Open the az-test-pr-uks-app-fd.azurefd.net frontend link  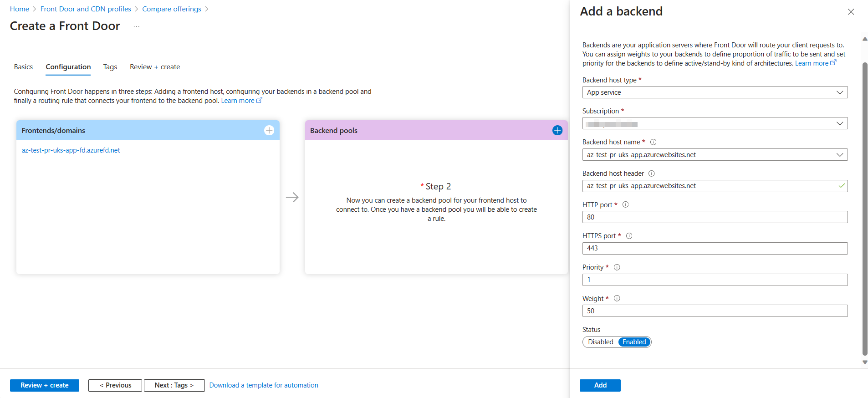[x=71, y=150]
